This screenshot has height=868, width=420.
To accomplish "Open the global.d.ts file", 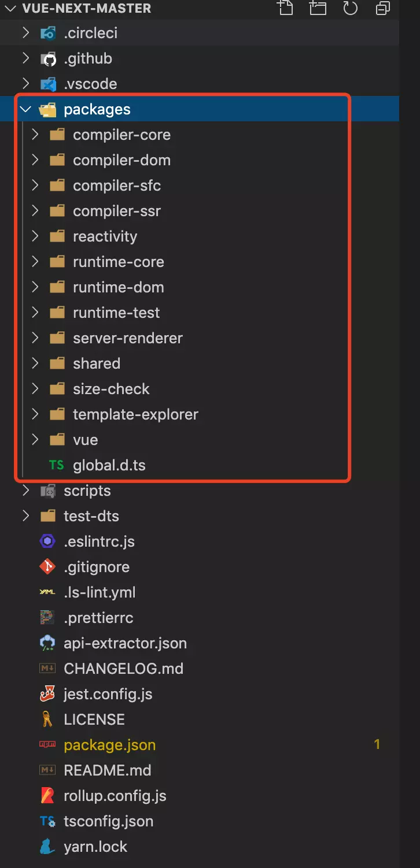I will tap(109, 465).
